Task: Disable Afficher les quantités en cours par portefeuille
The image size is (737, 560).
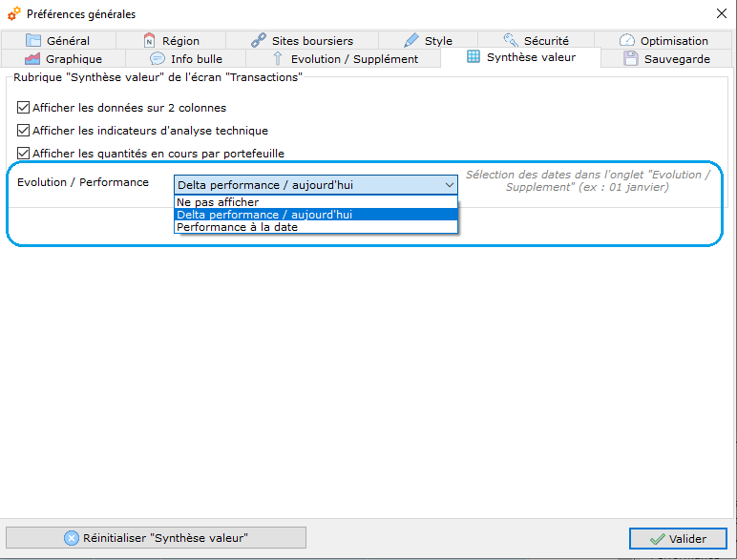Action: click(23, 154)
